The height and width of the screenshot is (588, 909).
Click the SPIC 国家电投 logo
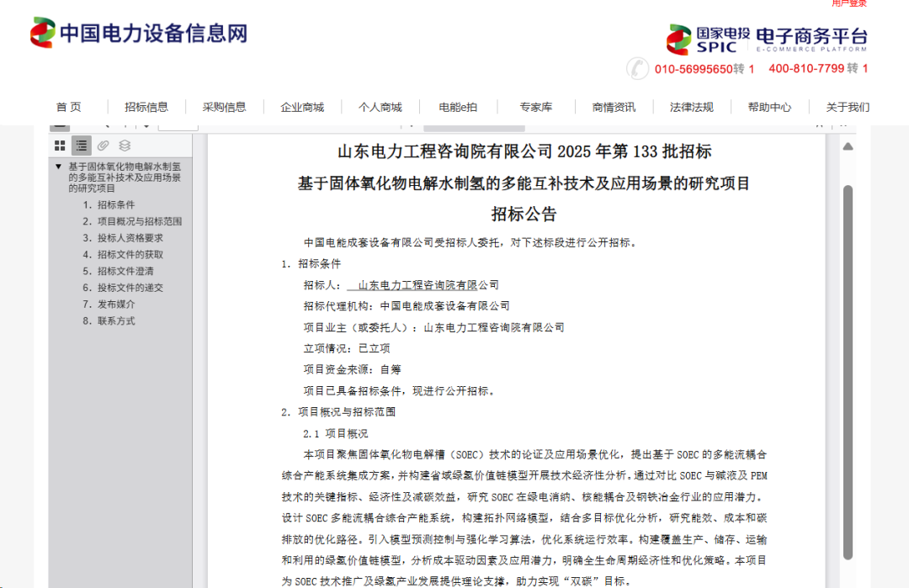point(708,39)
